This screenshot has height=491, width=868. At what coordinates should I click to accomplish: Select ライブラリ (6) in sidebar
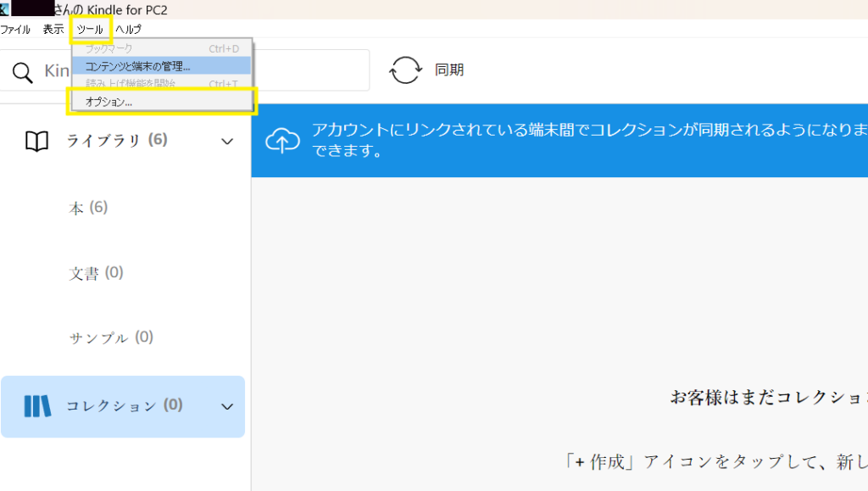117,141
